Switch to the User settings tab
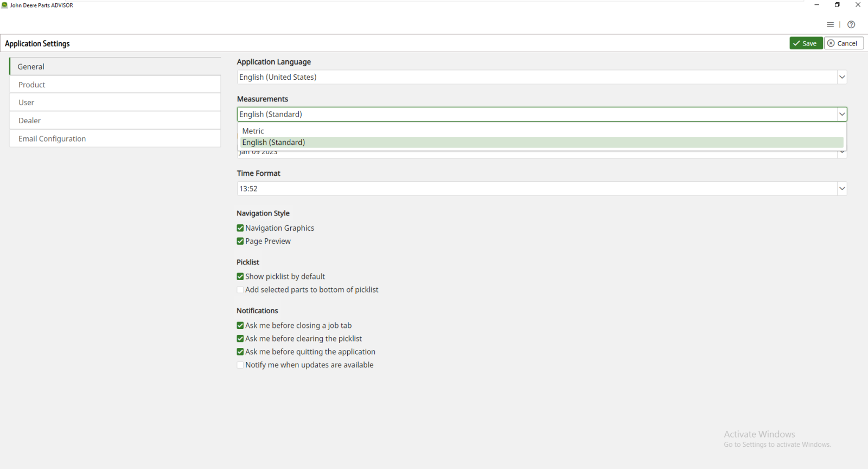868x469 pixels. coord(115,103)
